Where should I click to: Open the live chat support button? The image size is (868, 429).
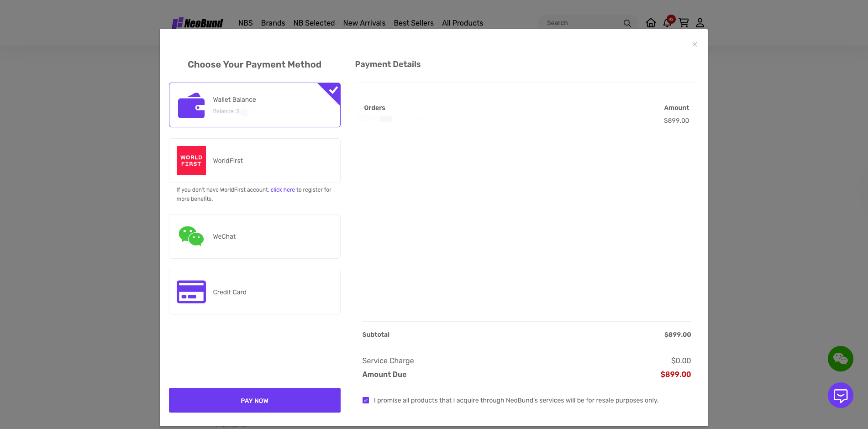click(841, 395)
